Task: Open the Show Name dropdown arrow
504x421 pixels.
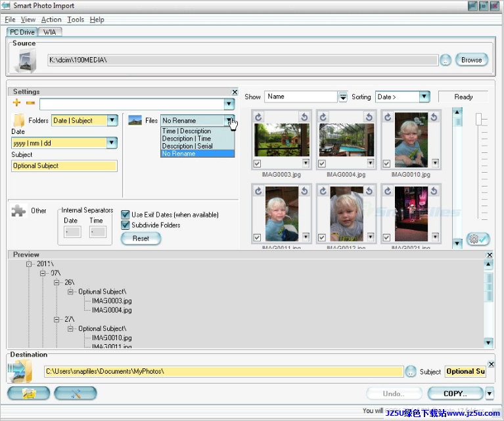Action: (343, 97)
